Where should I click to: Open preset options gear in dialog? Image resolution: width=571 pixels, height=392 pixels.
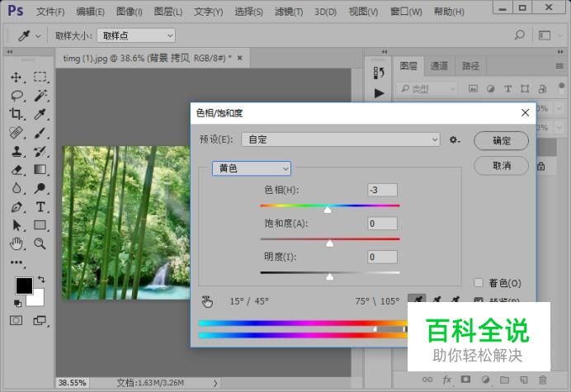click(x=454, y=140)
